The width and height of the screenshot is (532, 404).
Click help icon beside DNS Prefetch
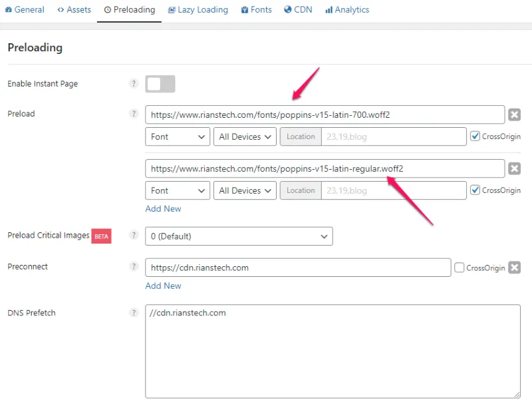pyautogui.click(x=134, y=313)
